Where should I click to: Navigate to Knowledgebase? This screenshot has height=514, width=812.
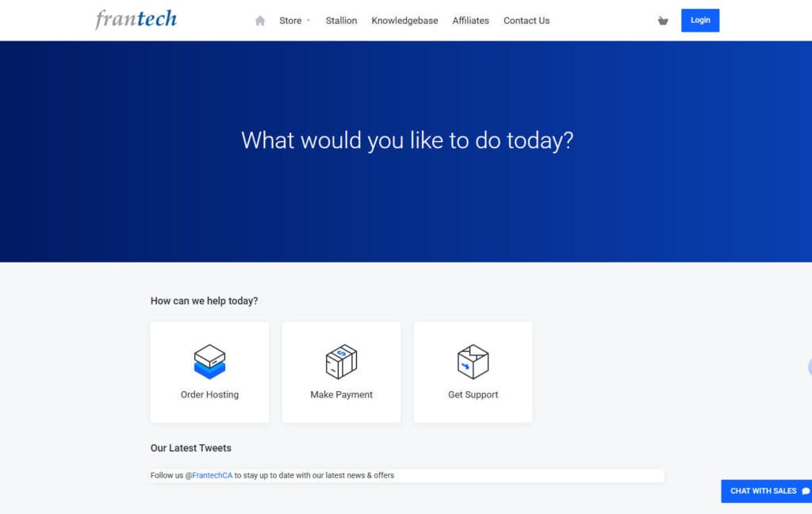coord(404,21)
